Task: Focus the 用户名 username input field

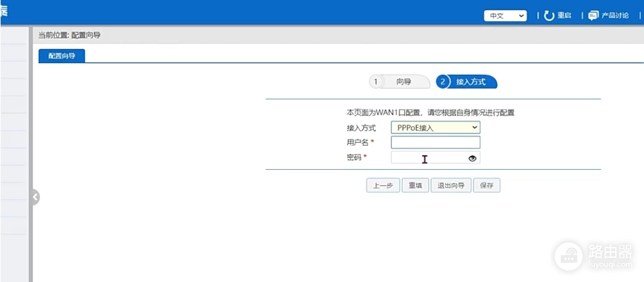Action: pyautogui.click(x=435, y=142)
